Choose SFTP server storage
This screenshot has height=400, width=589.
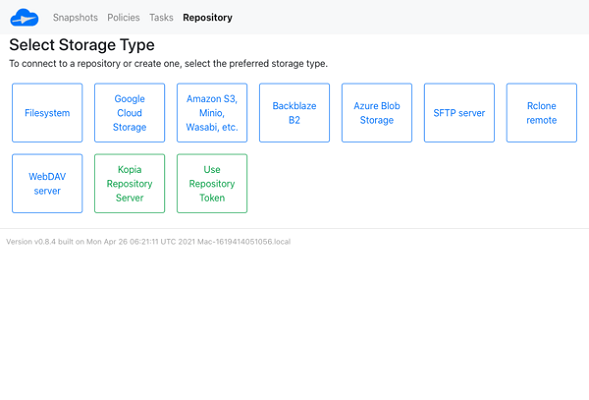tap(459, 113)
